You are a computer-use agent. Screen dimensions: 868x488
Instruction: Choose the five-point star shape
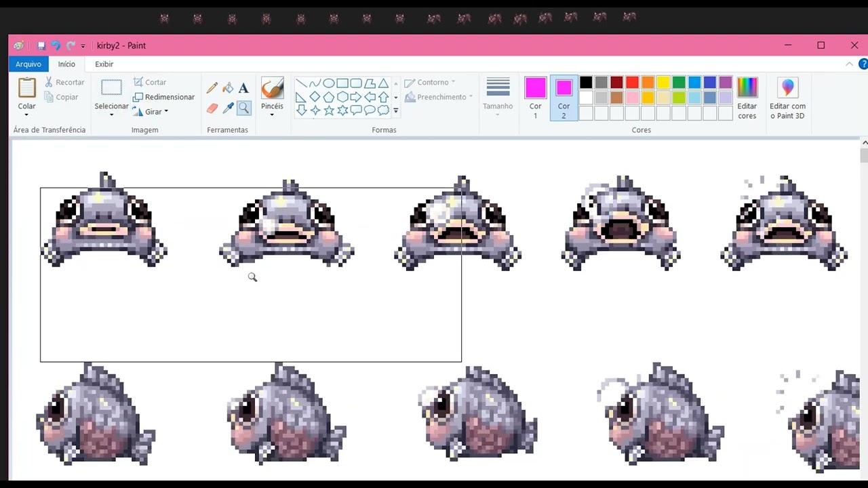tap(328, 110)
